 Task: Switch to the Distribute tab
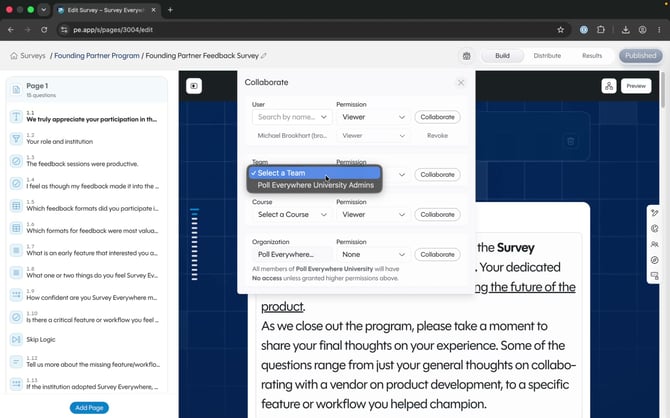click(x=547, y=56)
